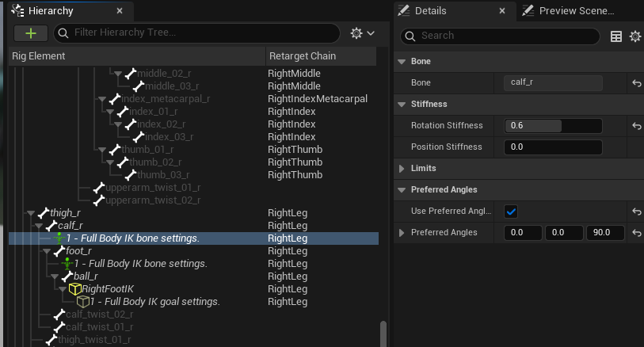Click Preferred Angles X value field
Screen dimensions: 644x347
(523, 232)
